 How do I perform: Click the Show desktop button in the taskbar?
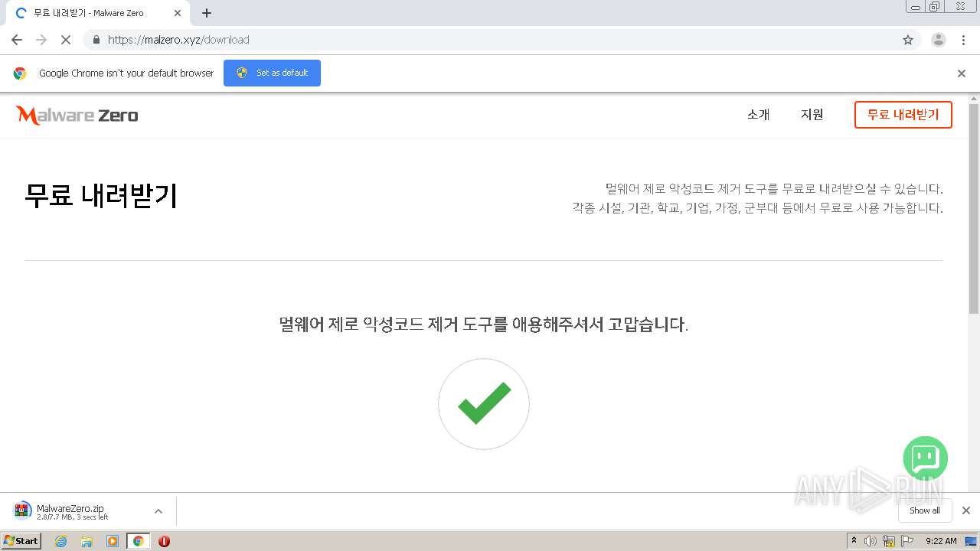pyautogui.click(x=972, y=541)
